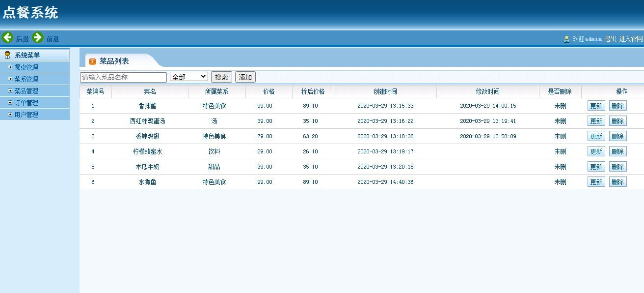The image size is (644, 293).
Task: Click 删除 for 香辣蟹
Action: (x=618, y=106)
